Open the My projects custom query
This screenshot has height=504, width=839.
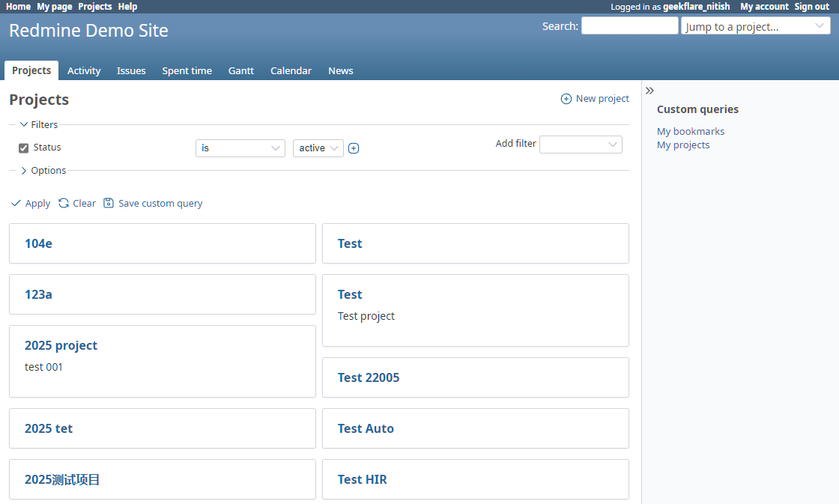coord(683,145)
